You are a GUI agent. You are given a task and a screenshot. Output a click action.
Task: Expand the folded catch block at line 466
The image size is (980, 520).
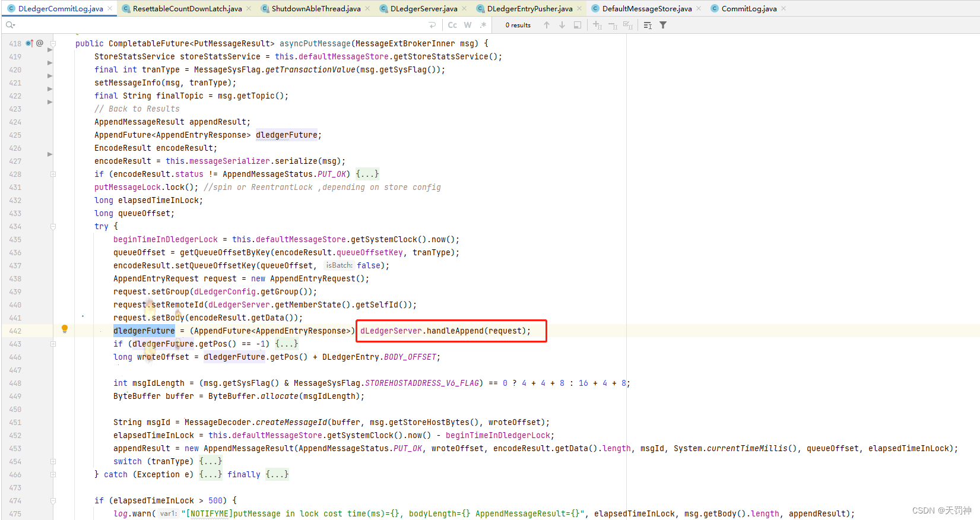pos(53,474)
